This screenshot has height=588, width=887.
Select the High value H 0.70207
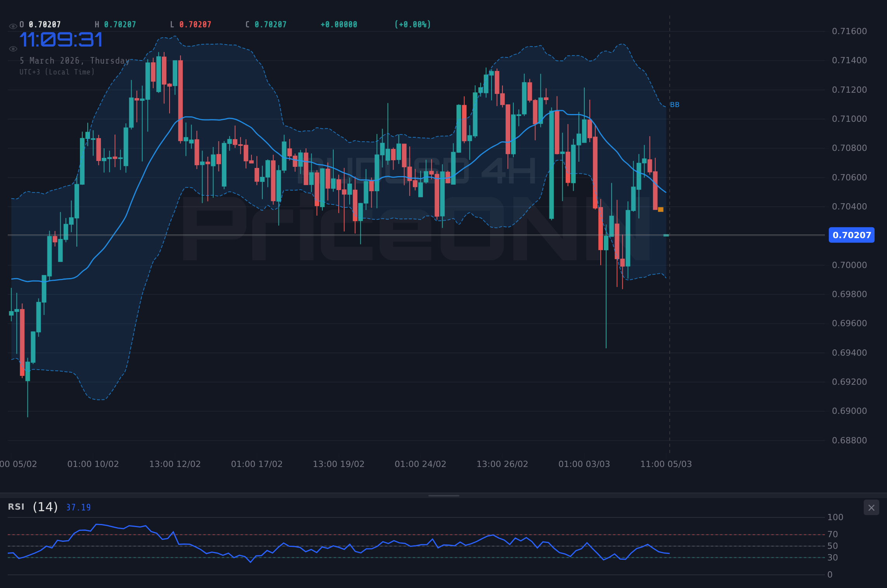(115, 24)
